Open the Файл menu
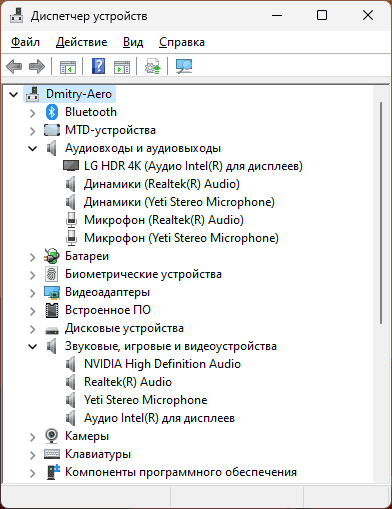This screenshot has height=509, width=392. tap(25, 42)
